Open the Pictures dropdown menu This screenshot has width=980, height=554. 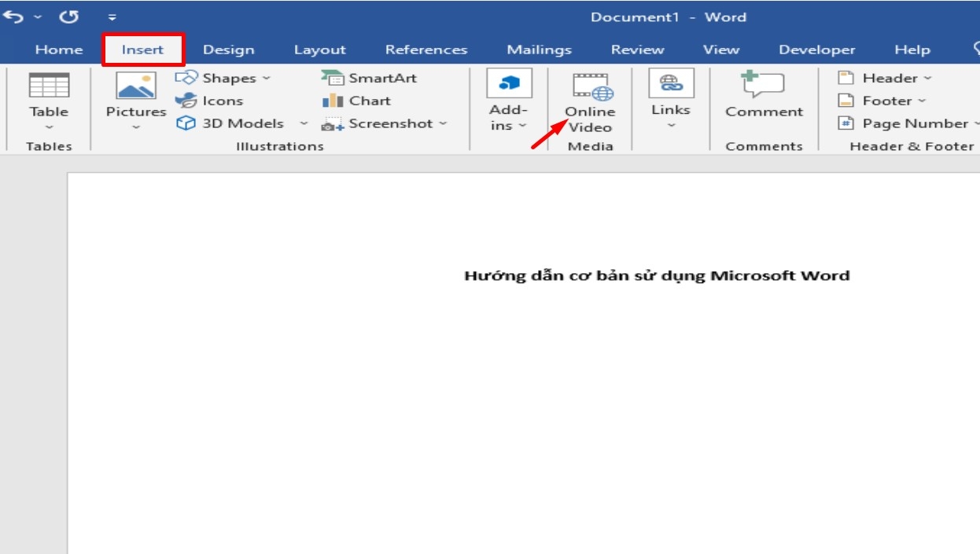point(136,127)
